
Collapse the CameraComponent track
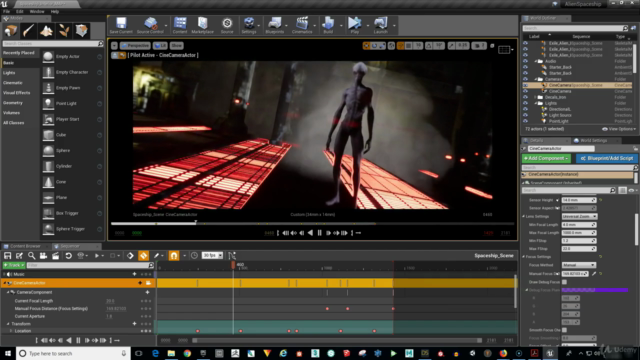(8, 292)
